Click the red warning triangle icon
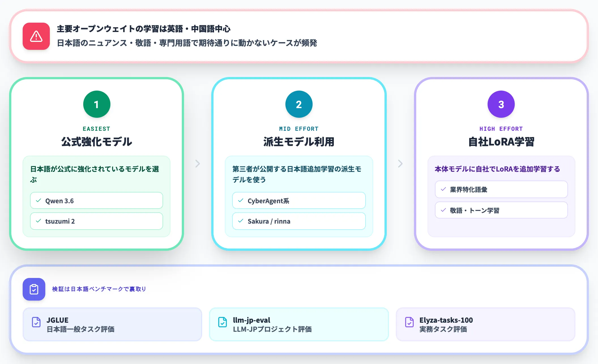This screenshot has width=598, height=364. [x=36, y=36]
